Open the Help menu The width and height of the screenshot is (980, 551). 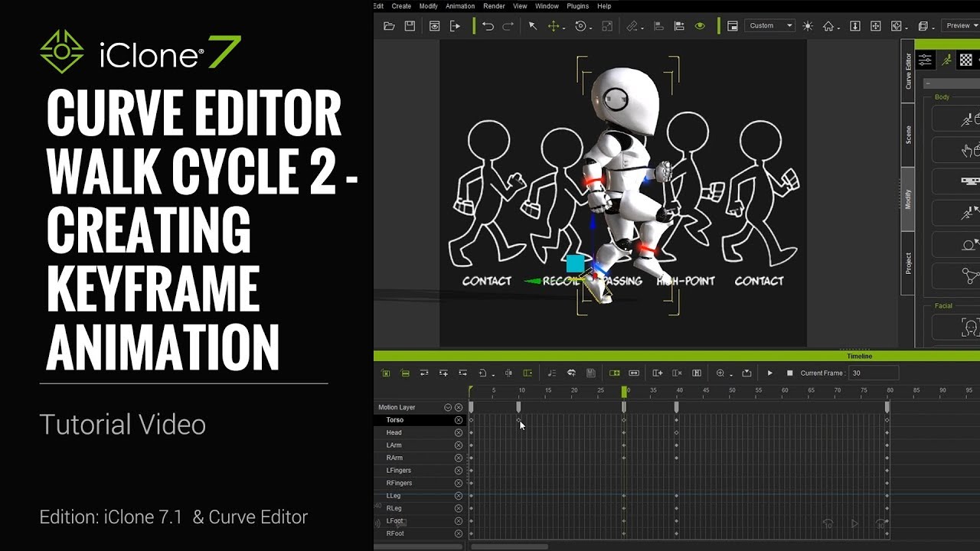[x=604, y=6]
